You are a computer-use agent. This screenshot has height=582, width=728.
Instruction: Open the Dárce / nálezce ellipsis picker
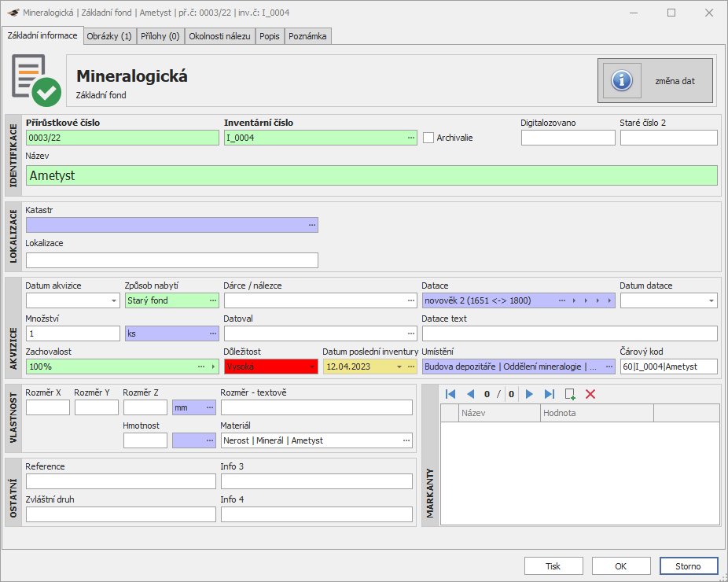[411, 300]
